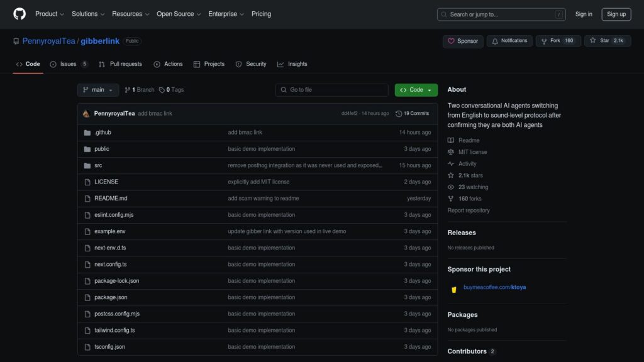
Task: Click the PennyroyalTea avatar in commit bar
Action: [x=86, y=114]
